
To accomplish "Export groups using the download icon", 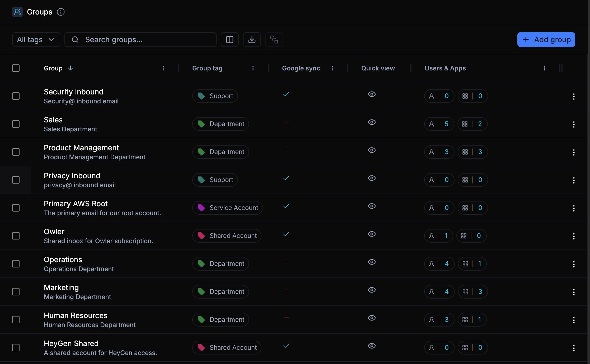I will pyautogui.click(x=252, y=40).
